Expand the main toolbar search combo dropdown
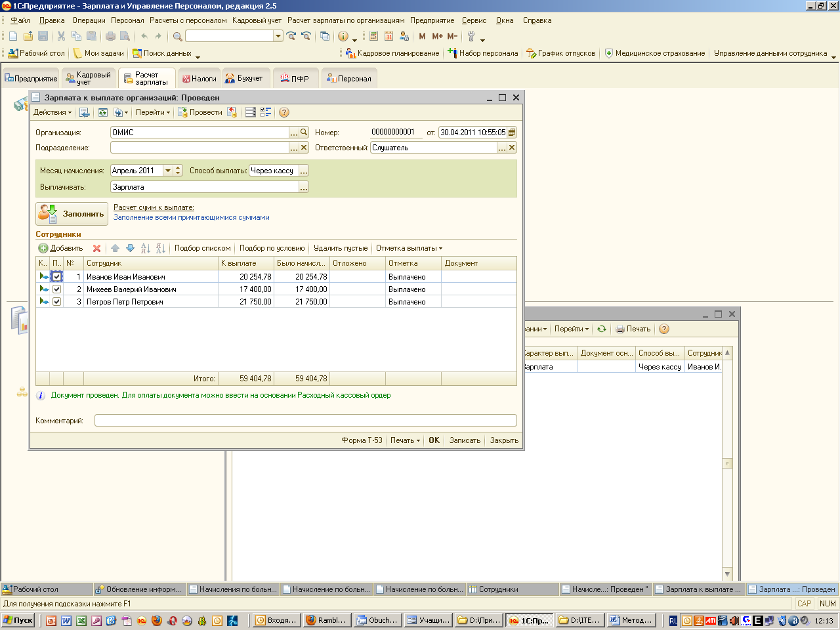This screenshot has width=840, height=630. coord(278,36)
